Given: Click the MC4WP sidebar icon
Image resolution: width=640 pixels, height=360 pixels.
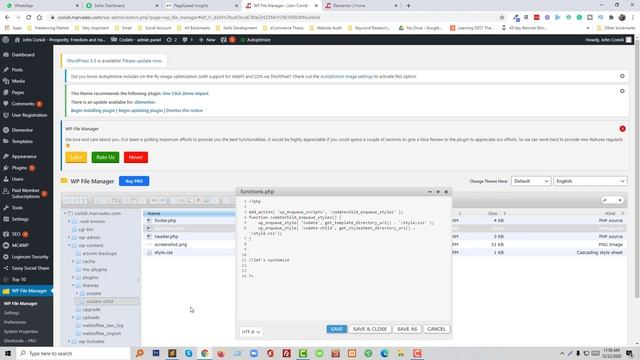Looking at the screenshot, I should click(6, 245).
